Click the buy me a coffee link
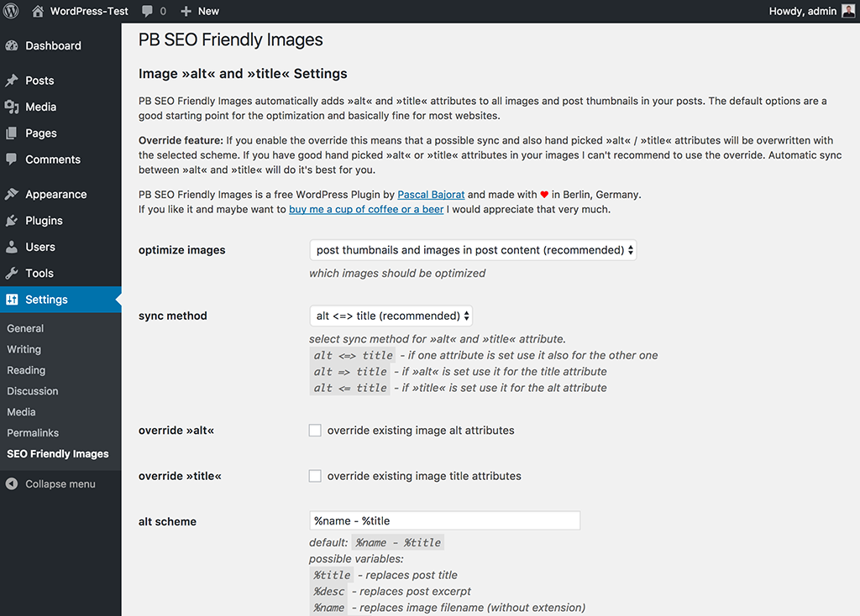This screenshot has height=616, width=860. [x=366, y=210]
